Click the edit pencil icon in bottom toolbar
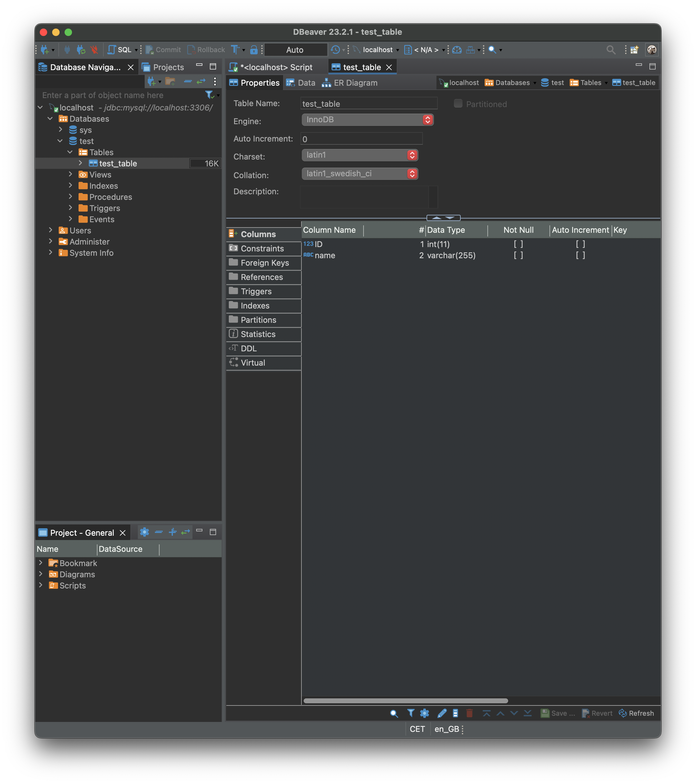The image size is (696, 784). pyautogui.click(x=442, y=713)
